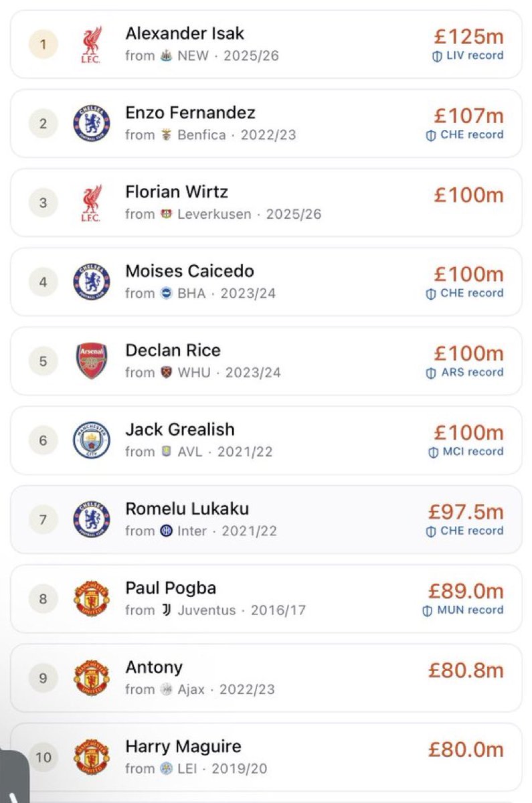Open the Moises Caicedo player name

[189, 271]
